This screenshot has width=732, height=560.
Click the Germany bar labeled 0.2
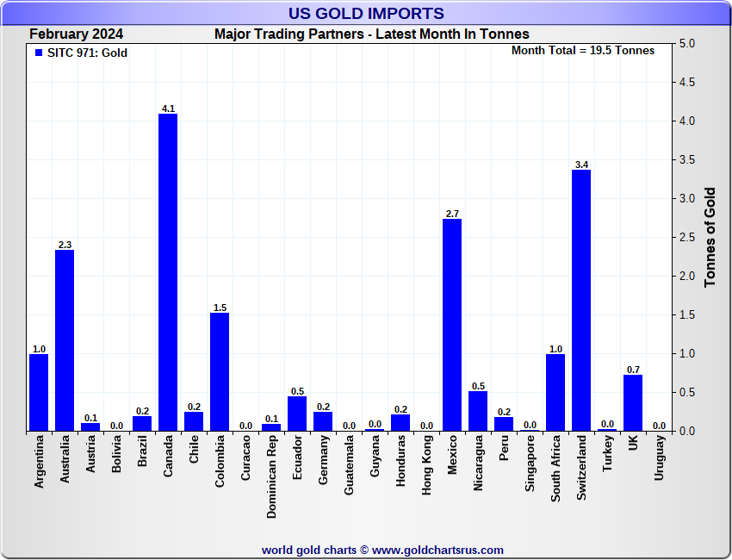[323, 421]
